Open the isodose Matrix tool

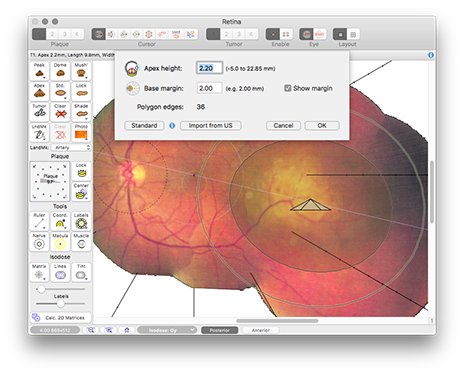tap(39, 272)
